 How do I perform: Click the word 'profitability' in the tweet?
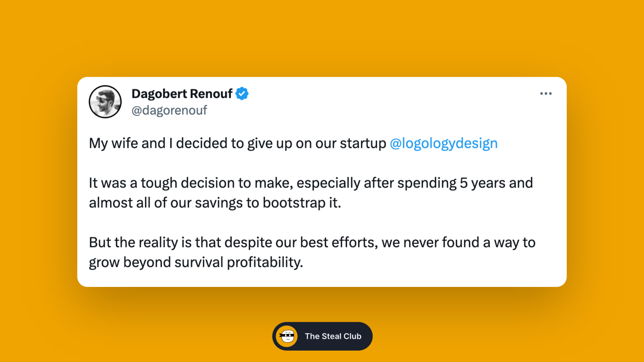pyautogui.click(x=265, y=263)
